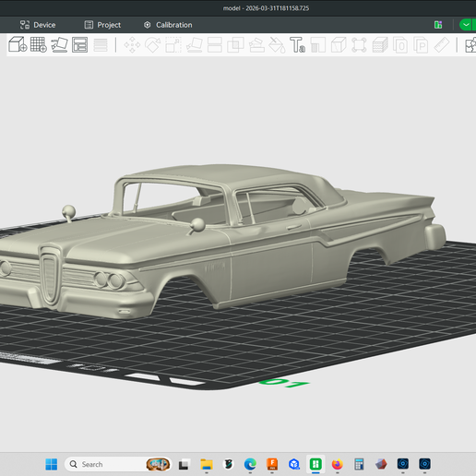Launch Microsoft Edge from the taskbar
The height and width of the screenshot is (476, 476).
pyautogui.click(x=250, y=464)
